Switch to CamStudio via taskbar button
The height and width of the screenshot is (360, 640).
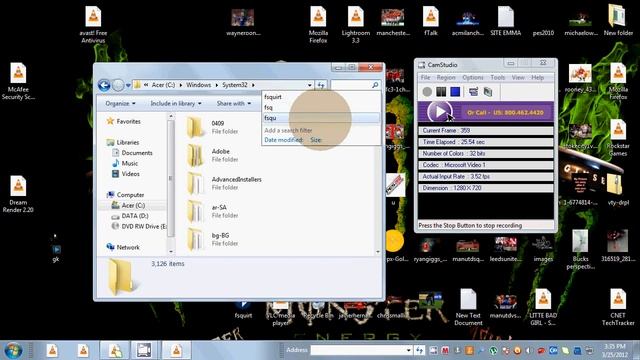[144, 350]
